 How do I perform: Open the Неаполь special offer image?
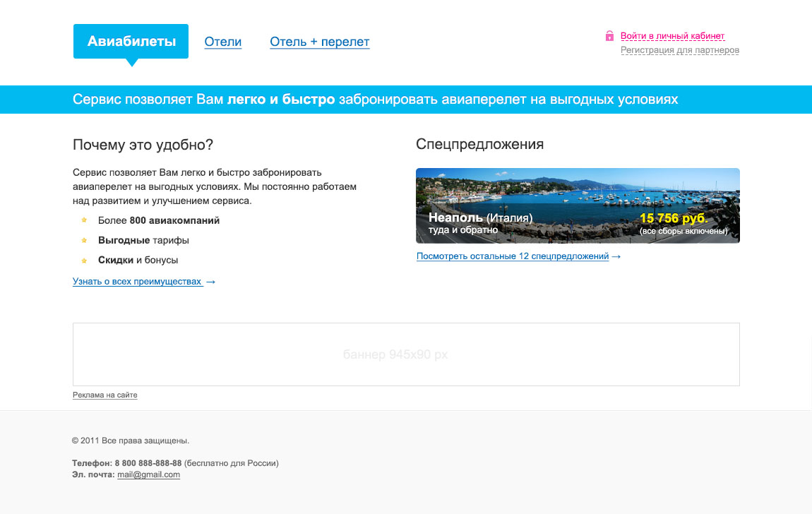click(578, 205)
